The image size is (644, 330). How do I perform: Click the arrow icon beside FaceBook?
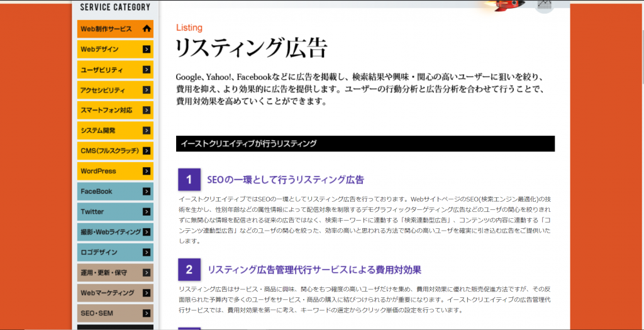(147, 192)
